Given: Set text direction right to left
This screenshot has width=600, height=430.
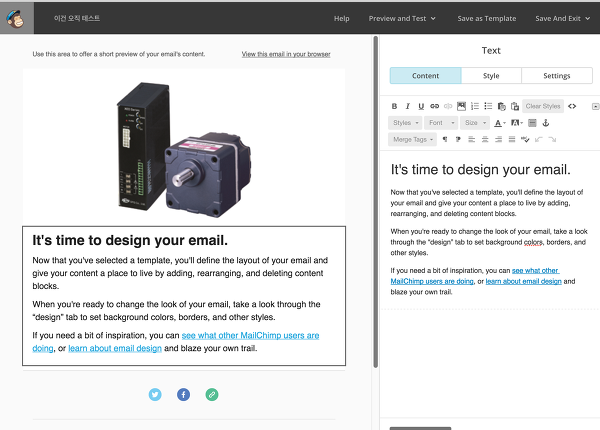Looking at the screenshot, I should tap(458, 139).
